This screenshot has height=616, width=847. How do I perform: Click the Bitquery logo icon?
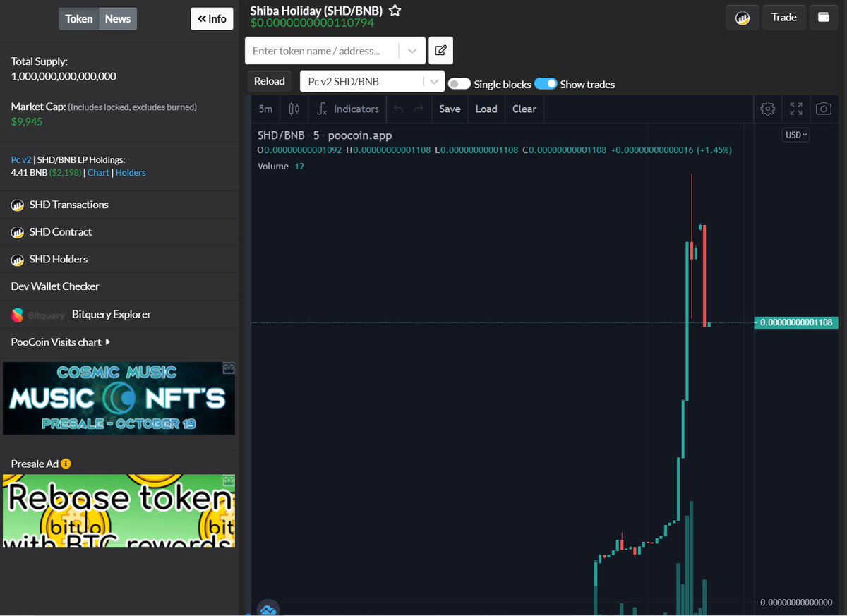pyautogui.click(x=18, y=315)
